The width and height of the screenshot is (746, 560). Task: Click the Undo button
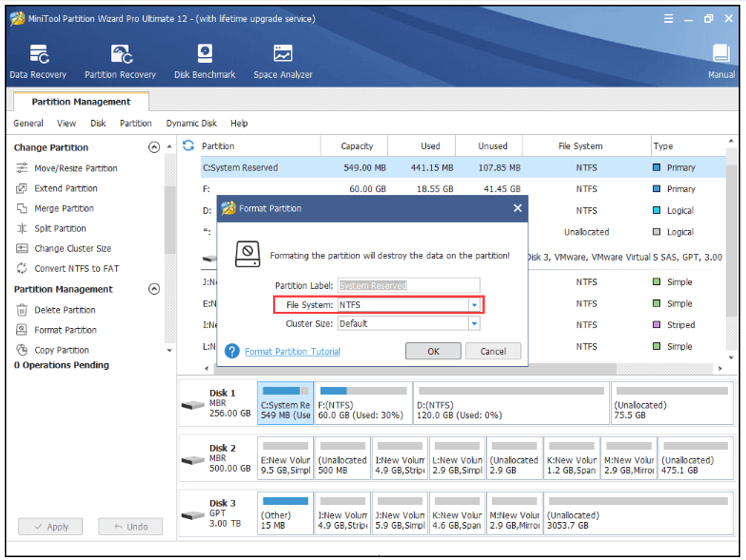[130, 527]
